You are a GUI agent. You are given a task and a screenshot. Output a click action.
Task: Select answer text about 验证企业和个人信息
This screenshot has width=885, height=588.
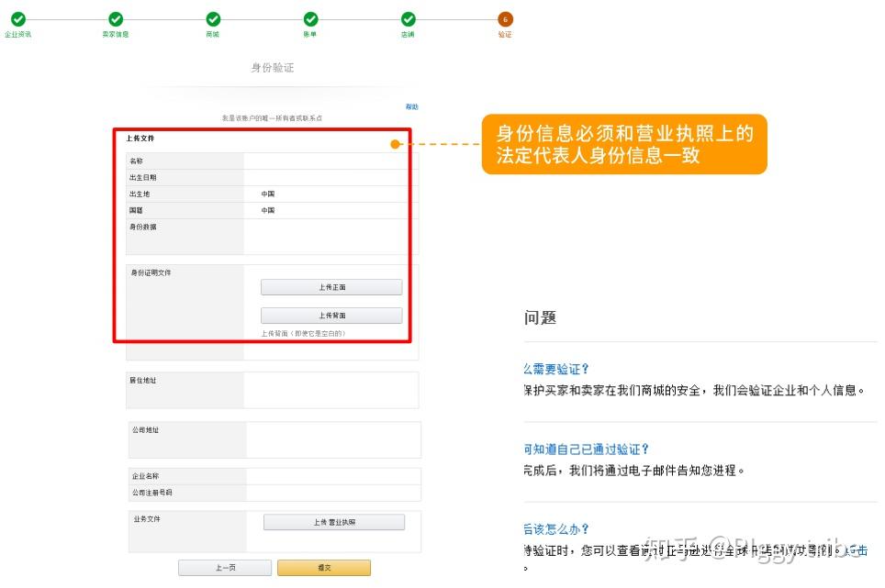click(694, 390)
